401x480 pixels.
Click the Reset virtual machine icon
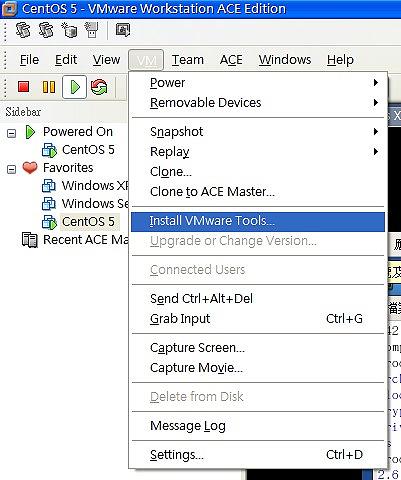(x=99, y=87)
